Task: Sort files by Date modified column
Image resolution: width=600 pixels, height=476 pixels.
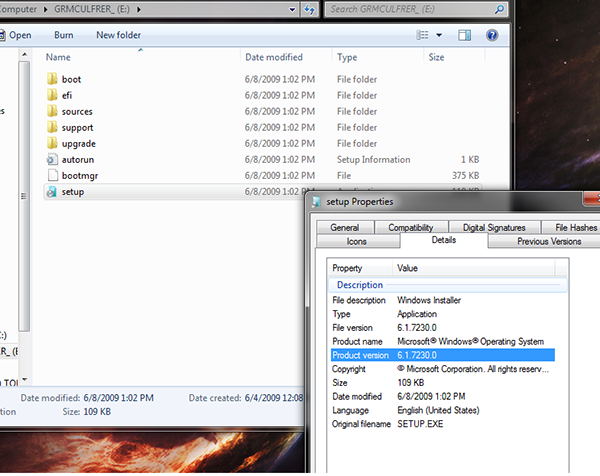Action: [x=286, y=57]
